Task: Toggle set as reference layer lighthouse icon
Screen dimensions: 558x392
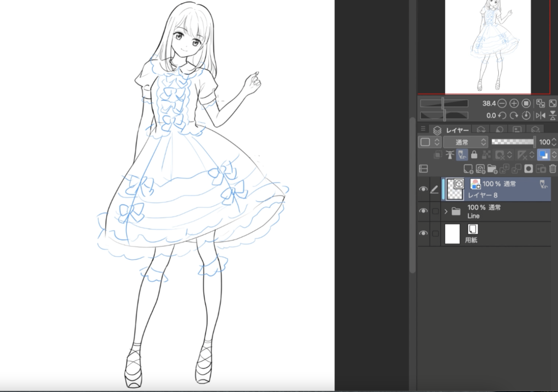Action: click(x=450, y=155)
